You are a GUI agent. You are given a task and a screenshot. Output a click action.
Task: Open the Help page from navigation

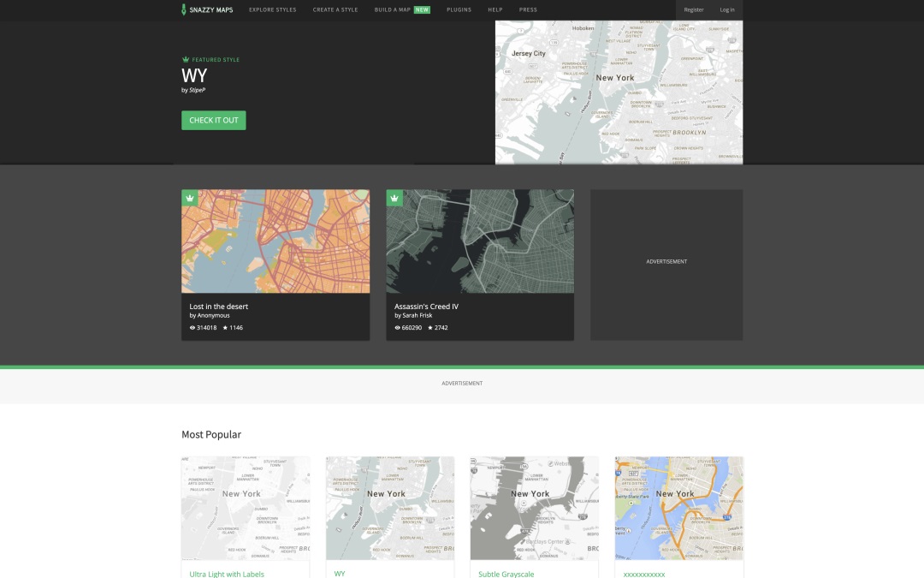[495, 9]
